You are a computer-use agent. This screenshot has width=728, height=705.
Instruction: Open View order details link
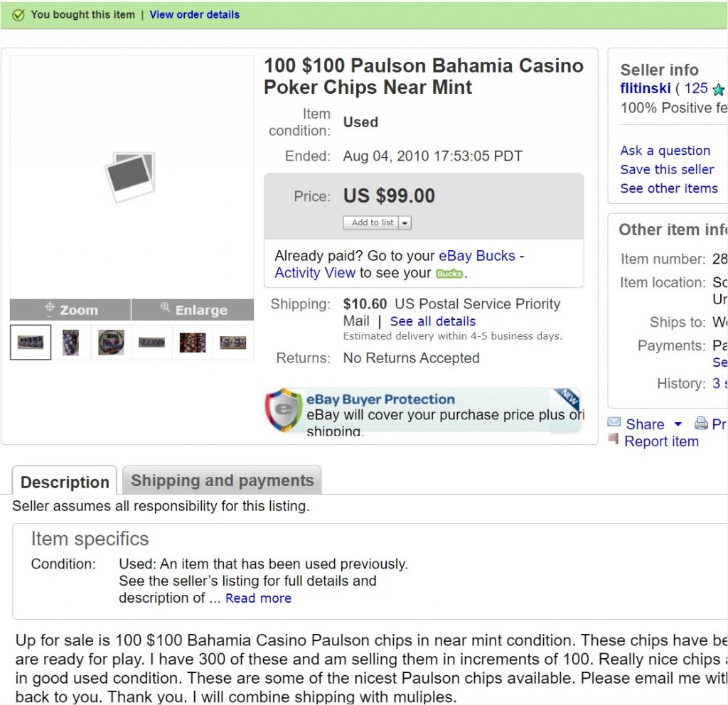(195, 14)
